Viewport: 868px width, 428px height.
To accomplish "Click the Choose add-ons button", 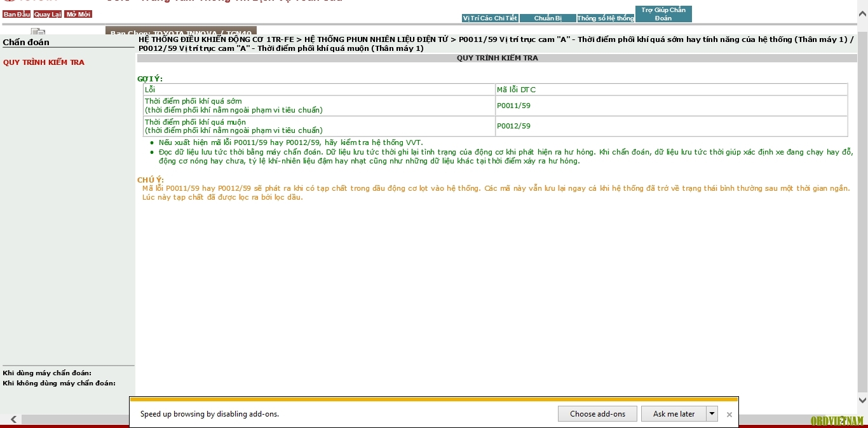I will tap(597, 413).
